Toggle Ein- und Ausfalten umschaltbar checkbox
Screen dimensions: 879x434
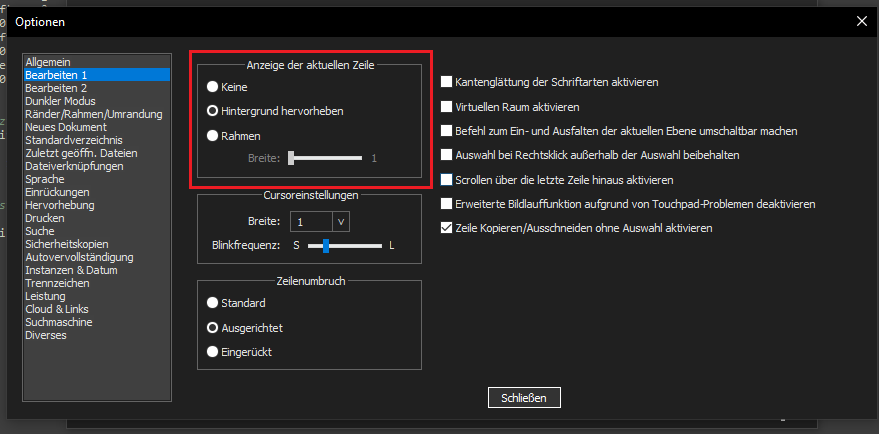446,131
